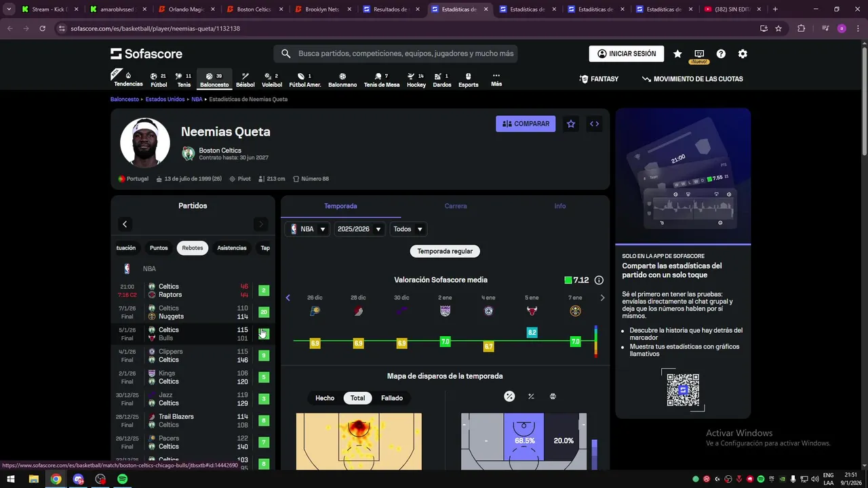The height and width of the screenshot is (488, 868).
Task: Click the ¡Nuevo! screen icon in header
Action: pos(699,55)
